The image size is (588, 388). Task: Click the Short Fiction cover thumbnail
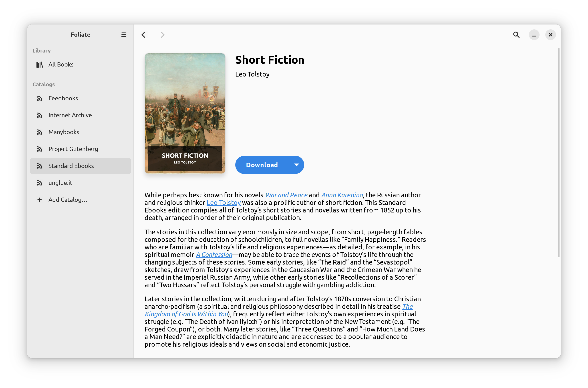pos(185,113)
